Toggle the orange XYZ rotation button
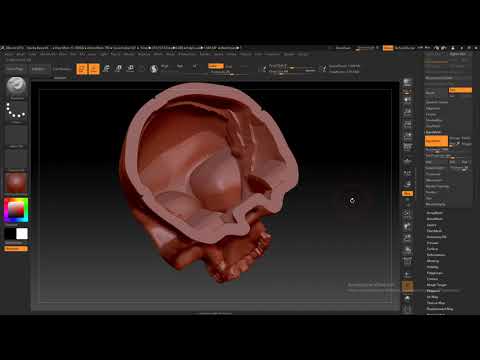480x360 pixels. [x=407, y=194]
